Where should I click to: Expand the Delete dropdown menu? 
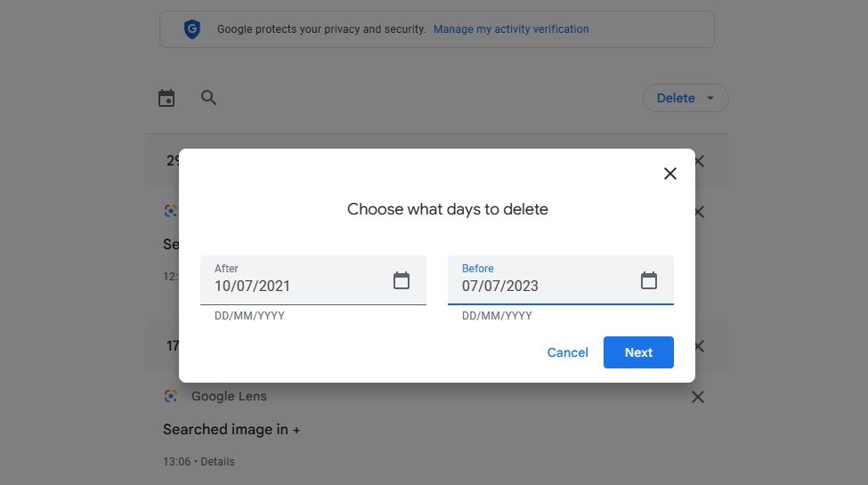tap(685, 98)
